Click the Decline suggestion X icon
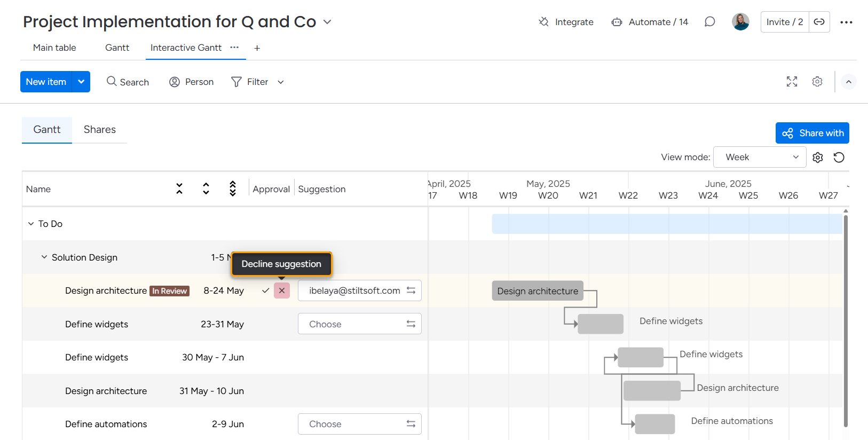The height and width of the screenshot is (440, 868). click(282, 290)
